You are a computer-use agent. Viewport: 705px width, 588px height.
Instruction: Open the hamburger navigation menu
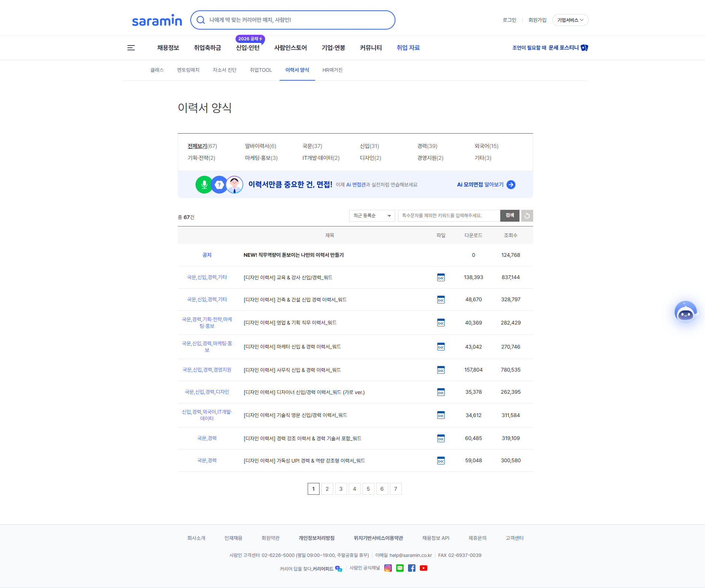click(131, 48)
